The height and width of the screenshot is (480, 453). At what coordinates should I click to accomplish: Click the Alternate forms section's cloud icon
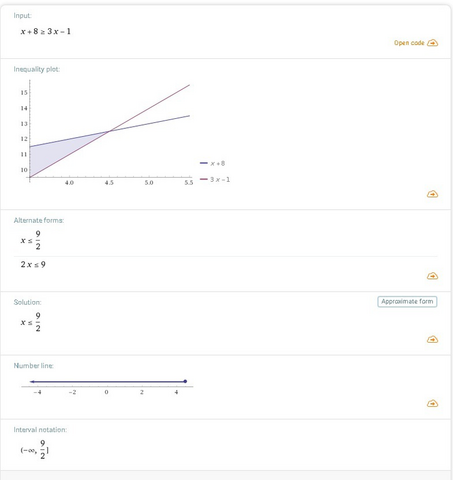[x=432, y=276]
